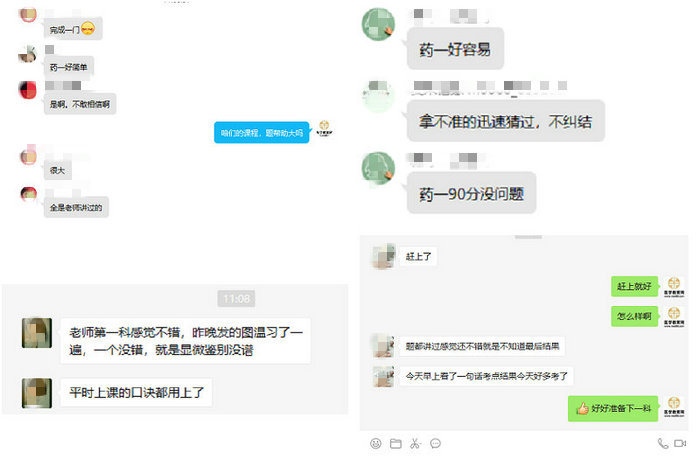Screen dimensions: 700x466
Task: Start a voice call with the phone icon
Action: 662,443
